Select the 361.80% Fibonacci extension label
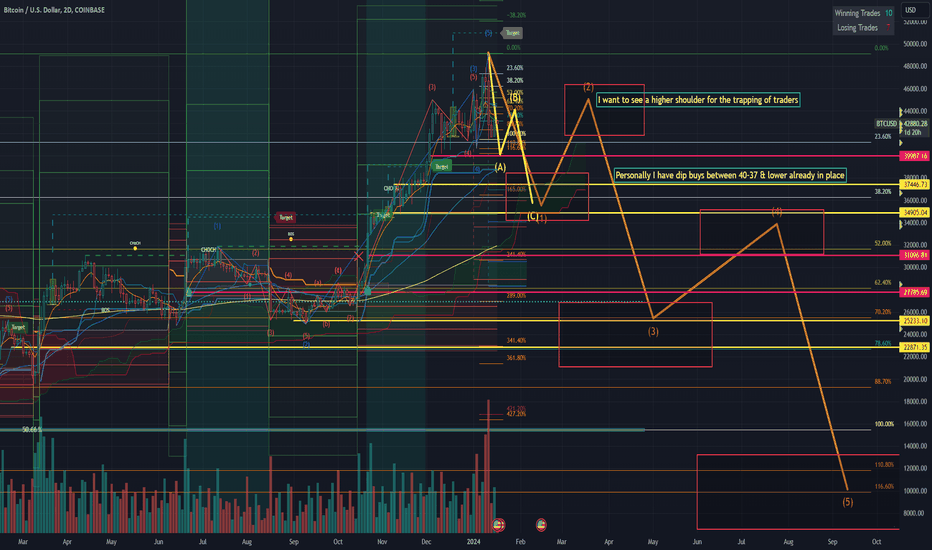This screenshot has width=932, height=550. coord(516,358)
